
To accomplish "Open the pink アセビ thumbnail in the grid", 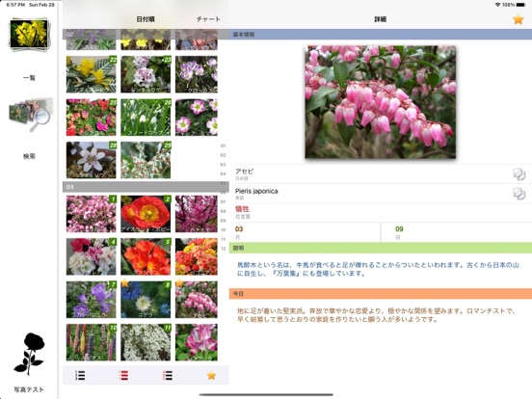I will click(x=197, y=300).
